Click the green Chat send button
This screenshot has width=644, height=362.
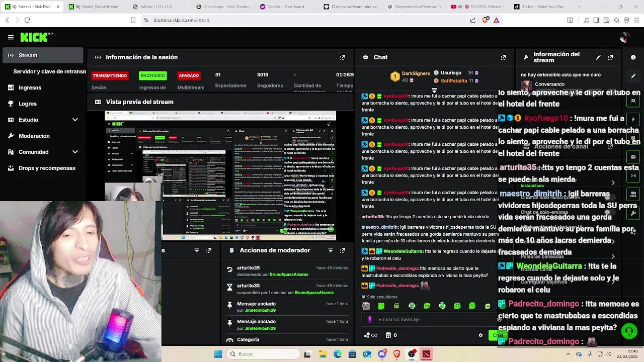498,335
